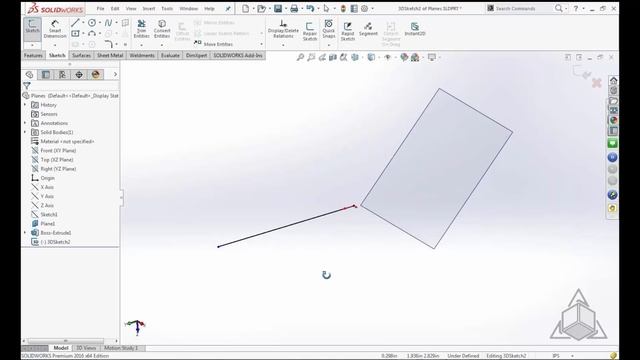Click the Save icon
Image resolution: width=640 pixels, height=360 pixels.
pos(278,9)
